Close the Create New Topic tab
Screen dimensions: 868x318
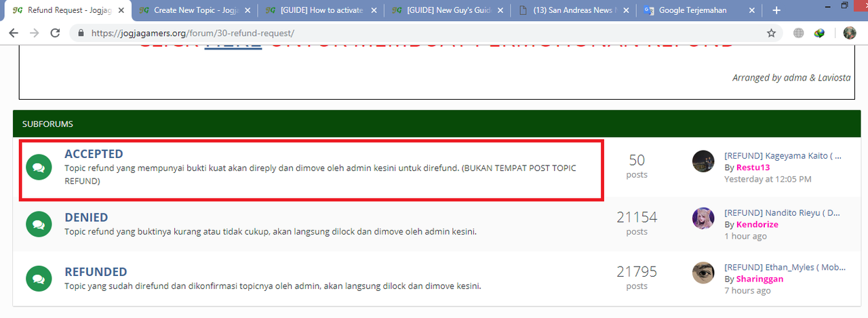click(247, 10)
